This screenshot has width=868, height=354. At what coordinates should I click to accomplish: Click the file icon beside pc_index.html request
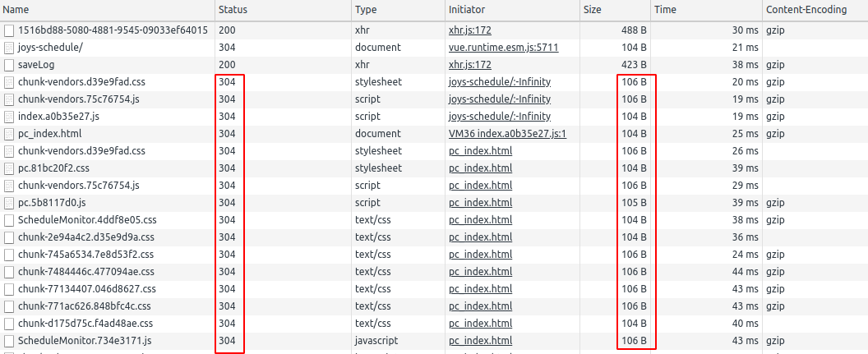point(9,134)
